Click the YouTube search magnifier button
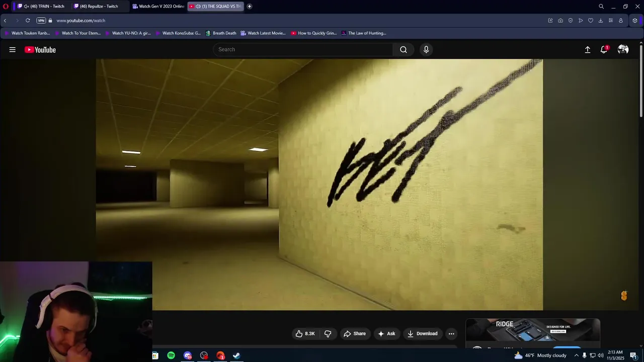The height and width of the screenshot is (362, 644). coord(404,49)
